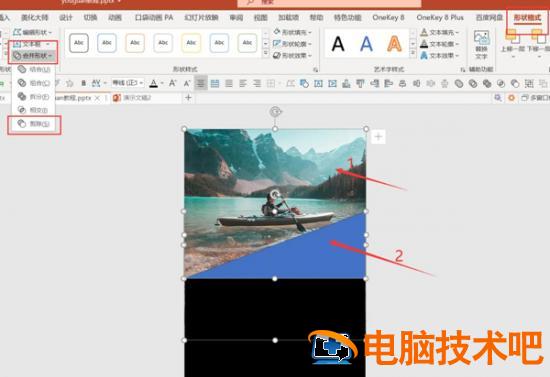Choose 结合 (Union) in Merge Shapes menu

[34, 70]
